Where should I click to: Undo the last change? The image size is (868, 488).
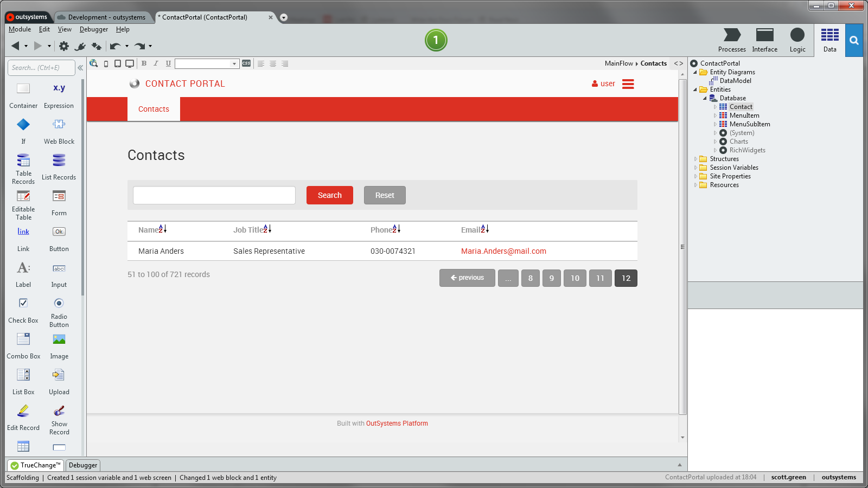[115, 46]
